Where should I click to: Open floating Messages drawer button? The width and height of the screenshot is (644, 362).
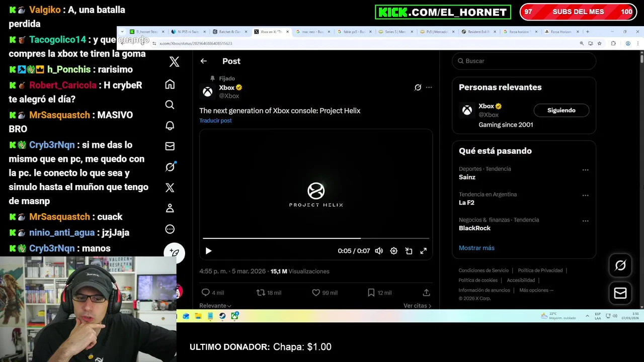pos(620,293)
